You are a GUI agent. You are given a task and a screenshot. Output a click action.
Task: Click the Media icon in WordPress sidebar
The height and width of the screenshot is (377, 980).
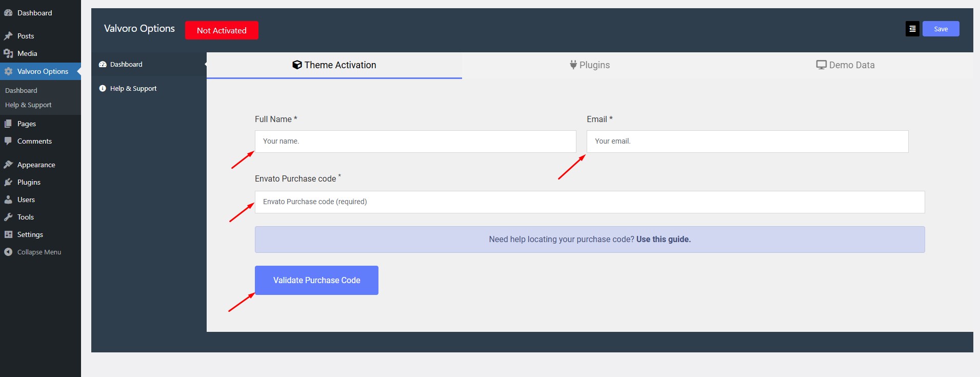(x=8, y=53)
